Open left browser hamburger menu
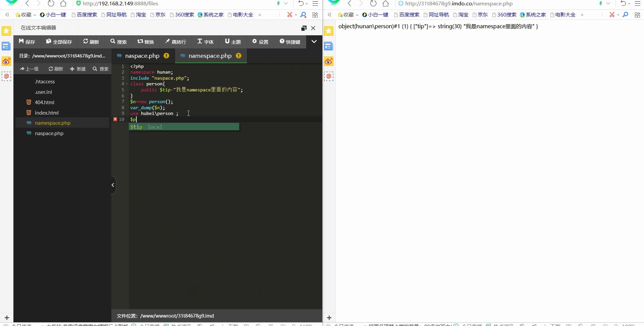644x326 pixels. coord(315,4)
